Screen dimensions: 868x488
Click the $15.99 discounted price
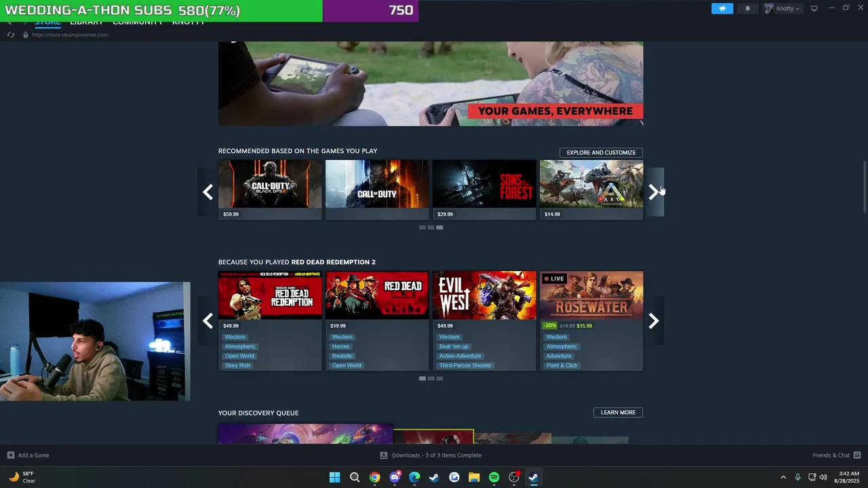click(584, 326)
